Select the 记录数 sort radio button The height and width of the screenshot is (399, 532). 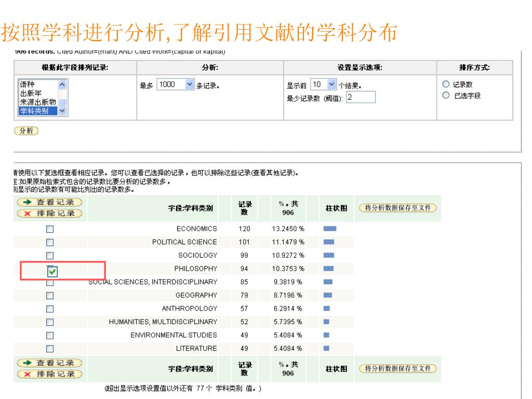pos(444,85)
